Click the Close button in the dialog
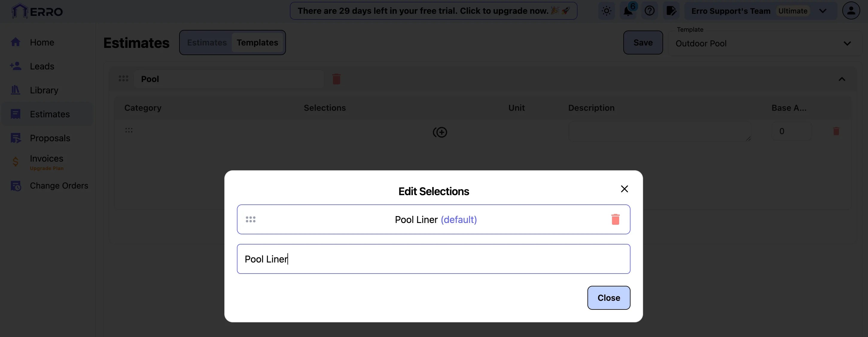The height and width of the screenshot is (337, 868). (x=609, y=297)
